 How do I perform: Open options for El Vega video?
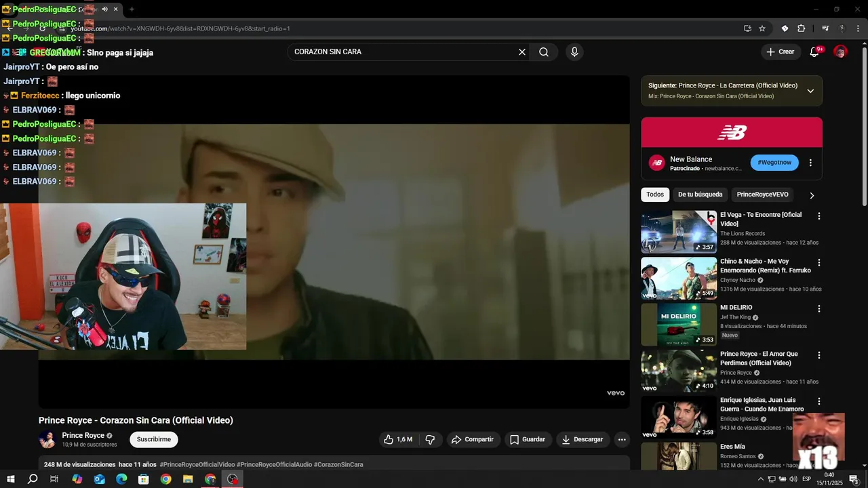[818, 216]
